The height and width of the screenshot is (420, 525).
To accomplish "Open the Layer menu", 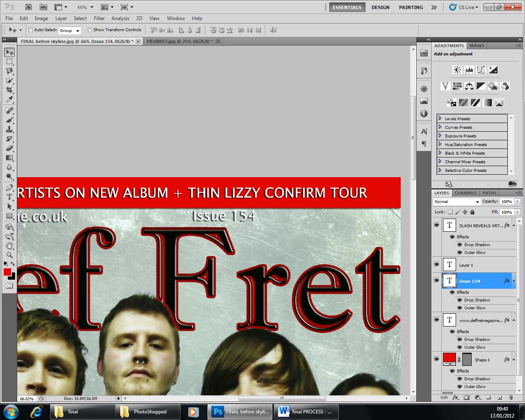I will (x=61, y=18).
